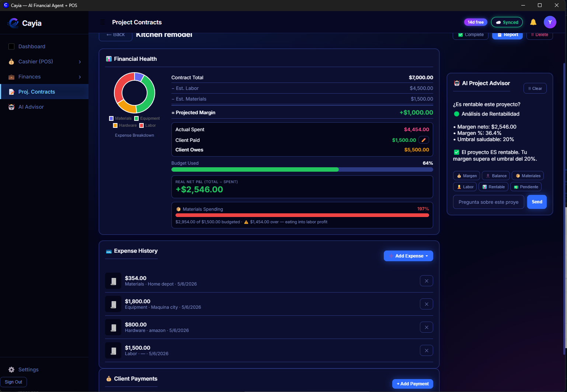Screen dimensions: 567x392
Task: Click the Finances briefcase icon
Action: pos(11,77)
